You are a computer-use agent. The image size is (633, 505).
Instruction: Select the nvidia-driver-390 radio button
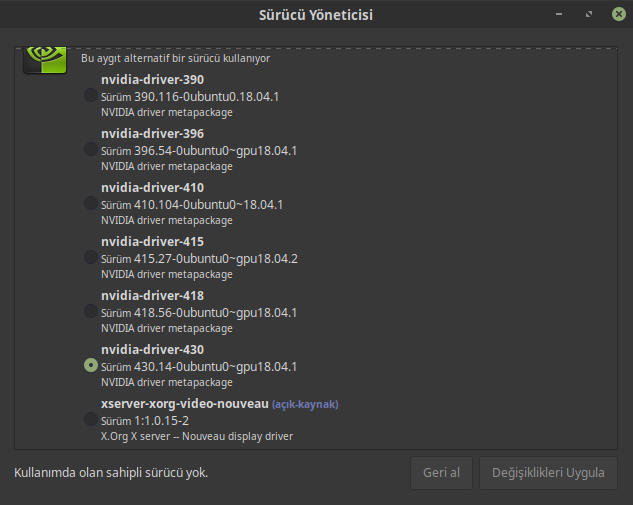click(x=91, y=95)
